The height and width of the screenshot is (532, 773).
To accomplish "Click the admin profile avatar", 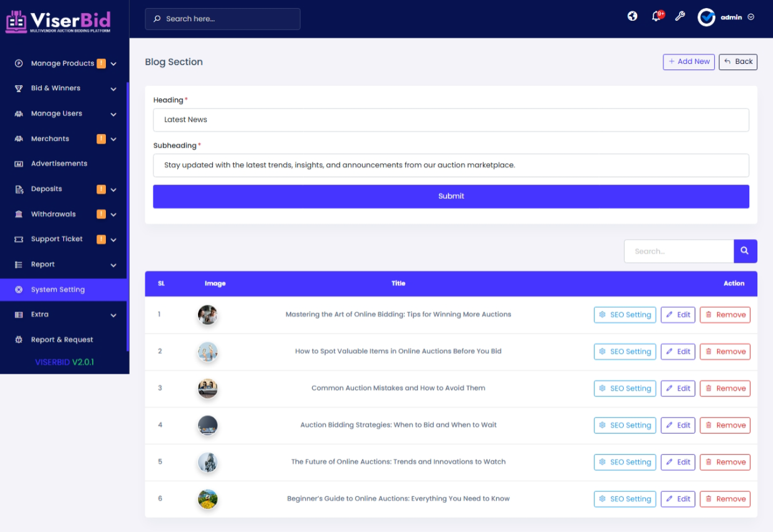I will click(707, 18).
